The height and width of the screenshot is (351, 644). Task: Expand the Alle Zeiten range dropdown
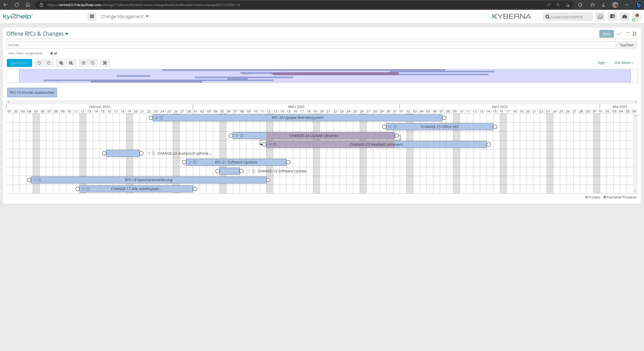click(624, 63)
